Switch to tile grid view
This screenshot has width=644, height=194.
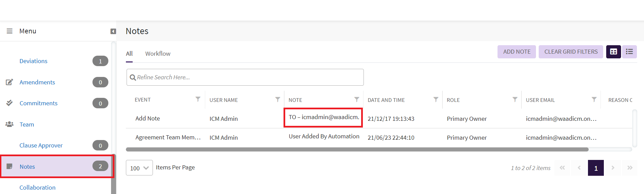click(x=613, y=52)
